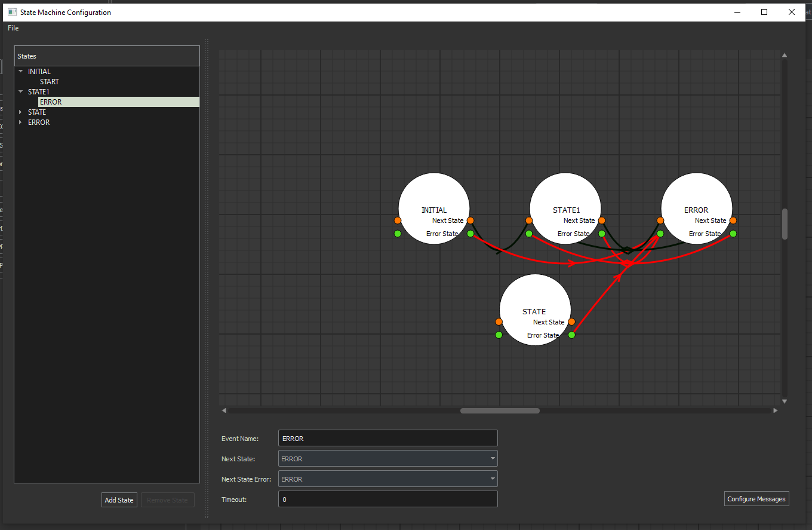Expand the ERROR state in States tree
The height and width of the screenshot is (530, 812).
(21, 122)
